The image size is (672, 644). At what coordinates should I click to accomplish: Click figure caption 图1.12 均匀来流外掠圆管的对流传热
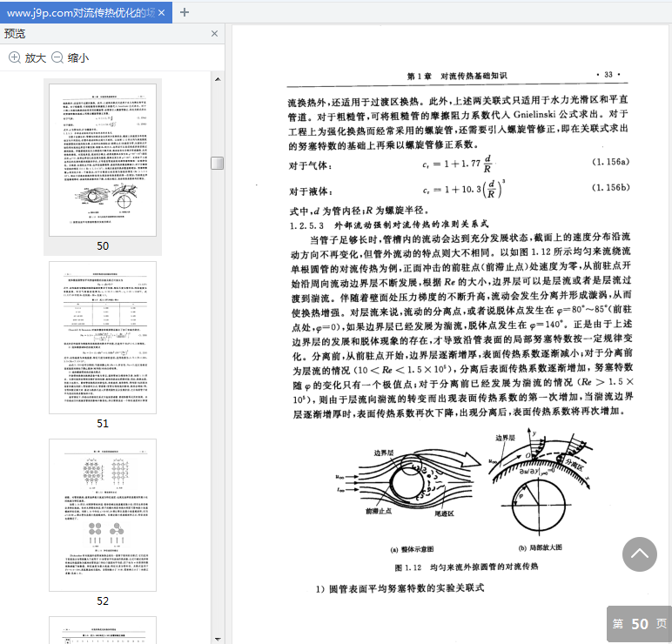467,567
